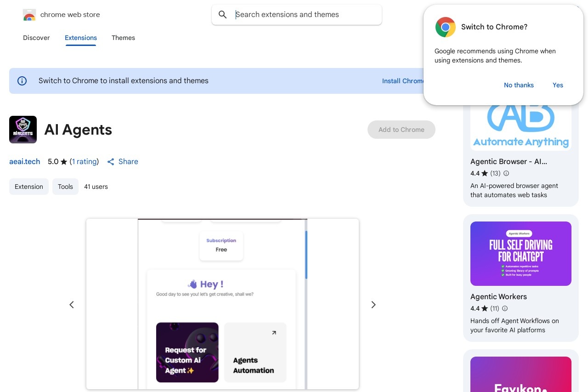This screenshot has width=588, height=392.
Task: Click the AI Agents extension logo
Action: (x=23, y=130)
